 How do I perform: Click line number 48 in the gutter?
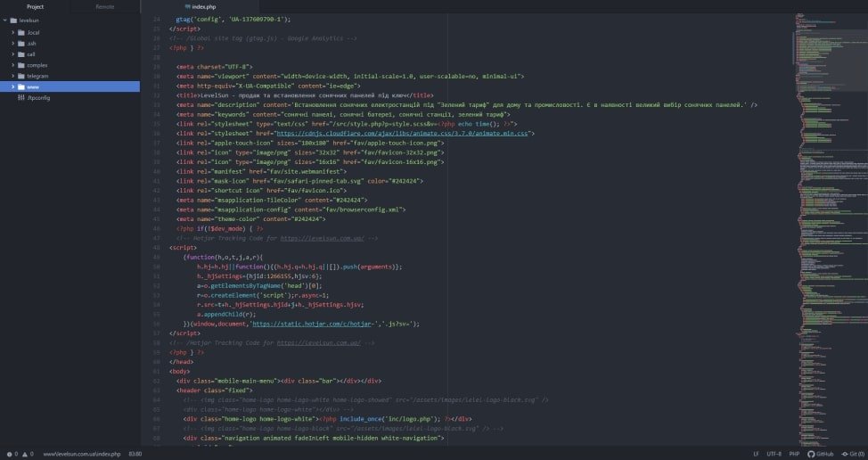[156, 248]
